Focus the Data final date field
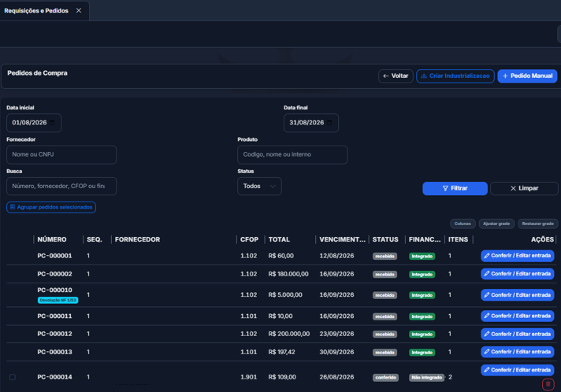 311,123
